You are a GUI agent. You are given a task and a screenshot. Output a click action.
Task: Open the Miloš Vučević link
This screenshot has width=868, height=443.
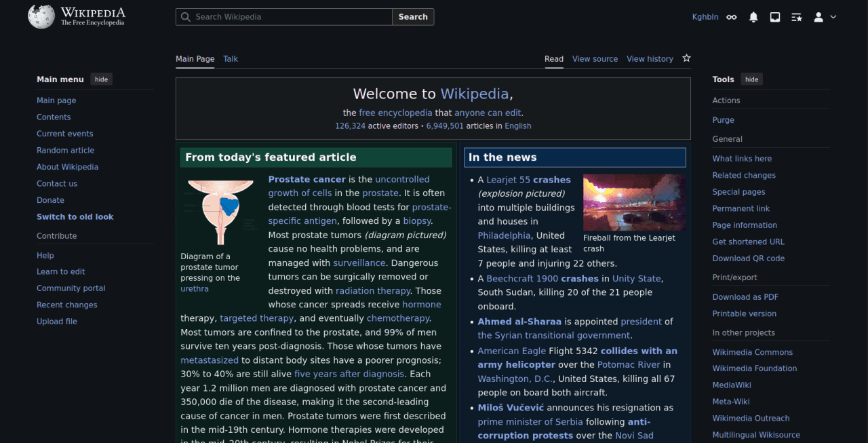point(511,408)
